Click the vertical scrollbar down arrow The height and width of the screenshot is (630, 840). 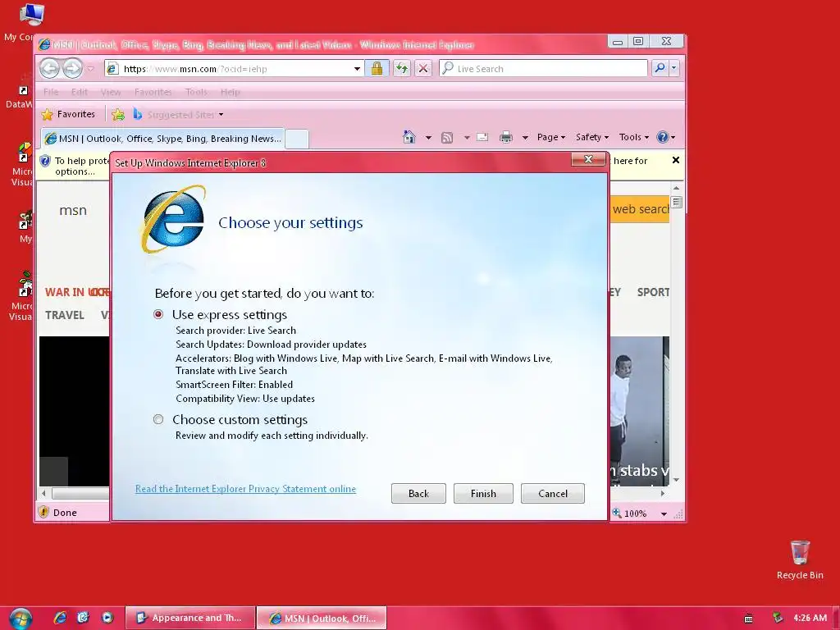coord(676,480)
